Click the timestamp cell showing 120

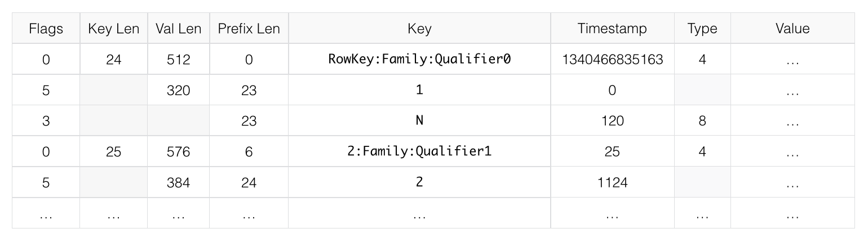[612, 121]
